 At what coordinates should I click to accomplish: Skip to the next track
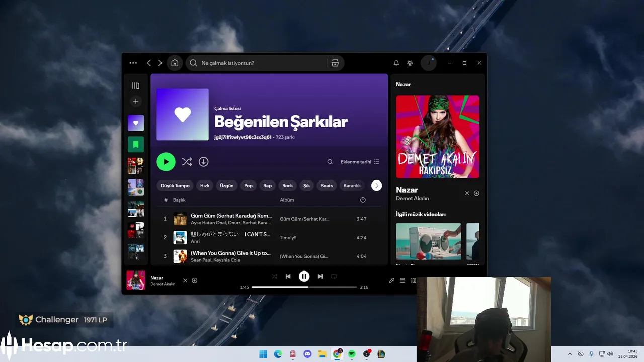[320, 276]
